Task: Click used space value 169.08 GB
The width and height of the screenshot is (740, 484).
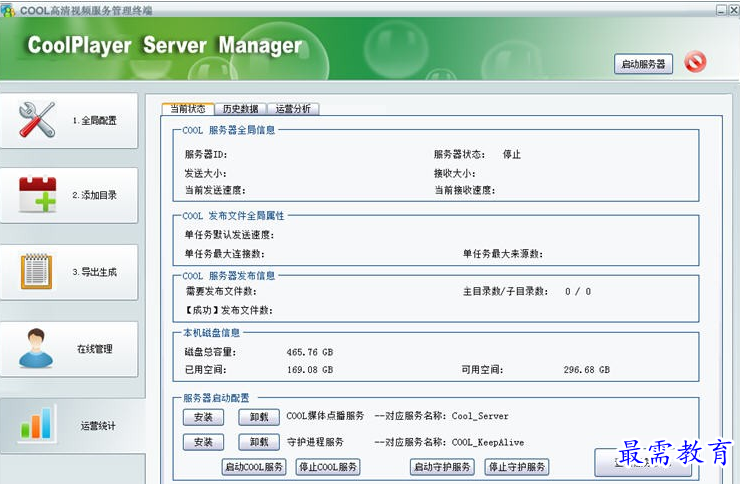Action: 310,370
